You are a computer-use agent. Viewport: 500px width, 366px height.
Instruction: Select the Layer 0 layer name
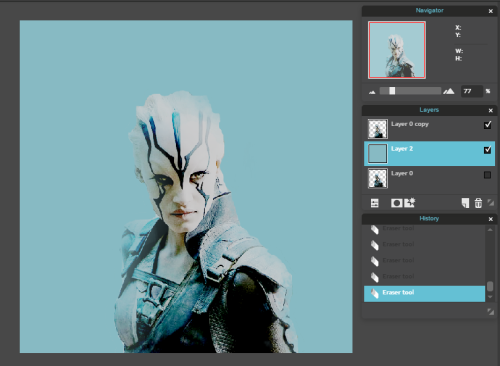pyautogui.click(x=402, y=173)
